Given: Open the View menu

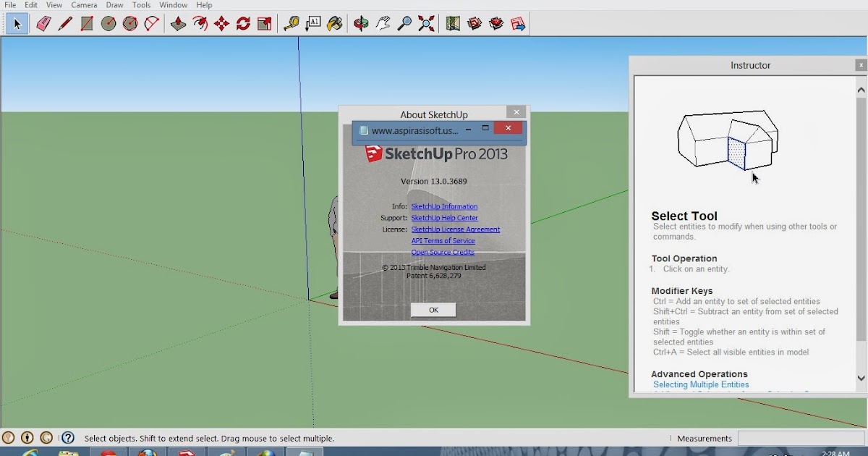Looking at the screenshot, I should (54, 5).
